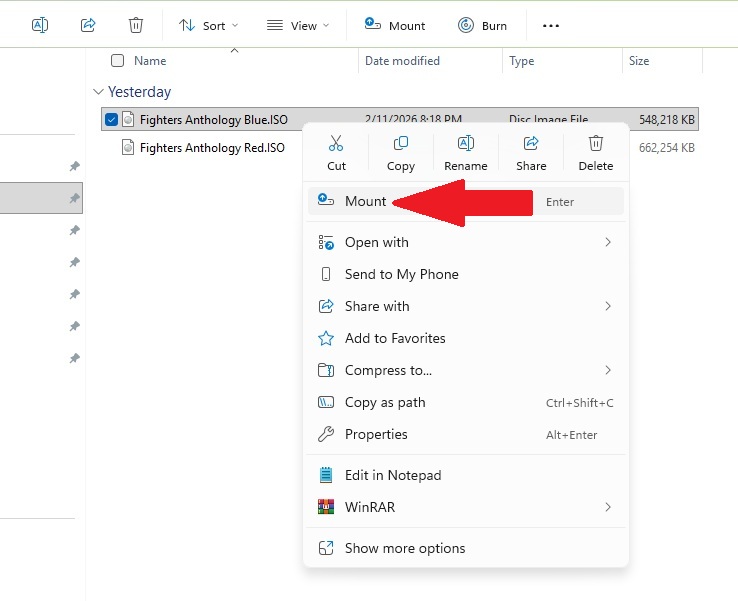This screenshot has width=738, height=601.
Task: Click the Share icon in context menu
Action: (531, 143)
